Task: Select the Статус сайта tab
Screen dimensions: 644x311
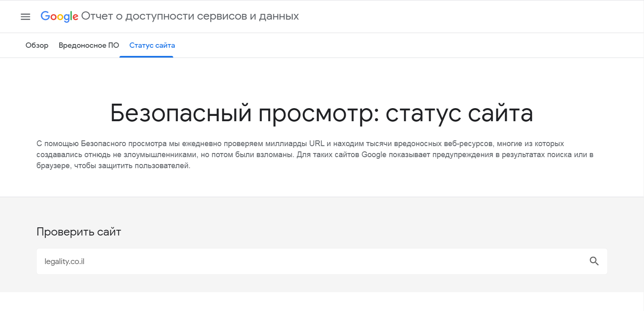Action: pyautogui.click(x=152, y=45)
